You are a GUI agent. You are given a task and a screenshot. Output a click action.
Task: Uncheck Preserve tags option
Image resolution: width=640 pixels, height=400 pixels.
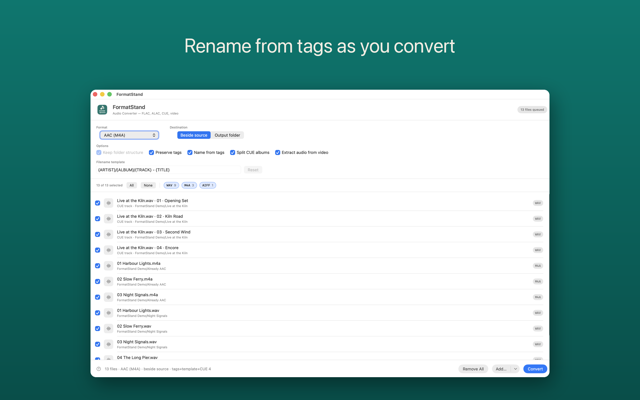(151, 153)
